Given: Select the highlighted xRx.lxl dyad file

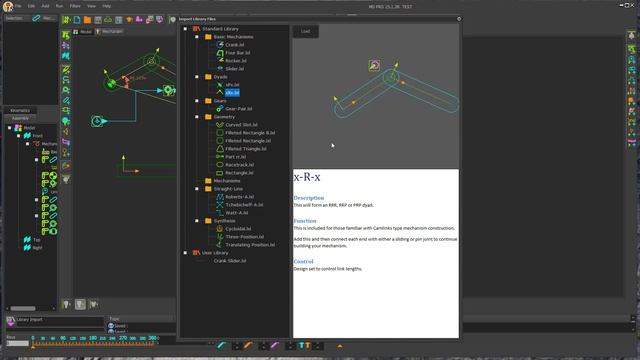Looking at the screenshot, I should click(x=232, y=93).
